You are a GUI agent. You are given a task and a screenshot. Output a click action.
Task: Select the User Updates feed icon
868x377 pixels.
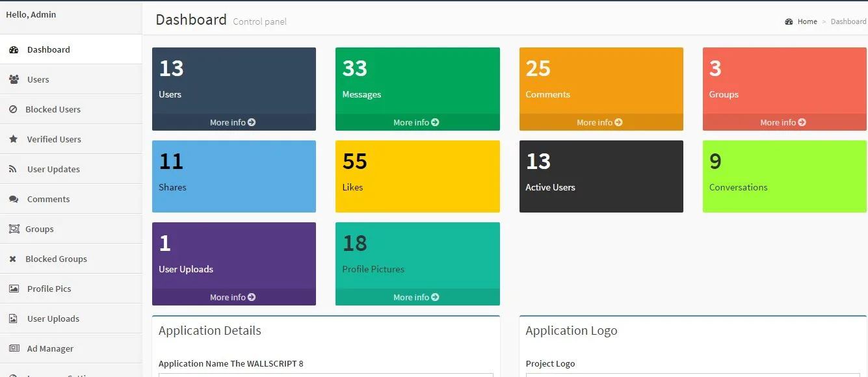(14, 169)
